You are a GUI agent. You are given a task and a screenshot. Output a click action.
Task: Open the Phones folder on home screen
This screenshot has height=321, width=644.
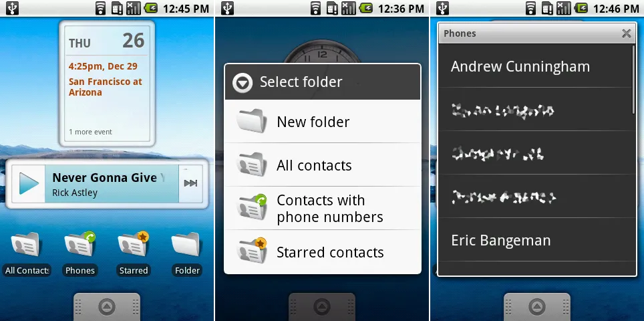(x=80, y=246)
